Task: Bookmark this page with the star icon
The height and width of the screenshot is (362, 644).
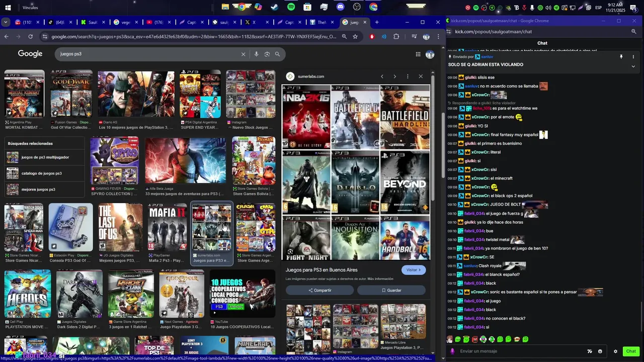Action: (x=355, y=37)
